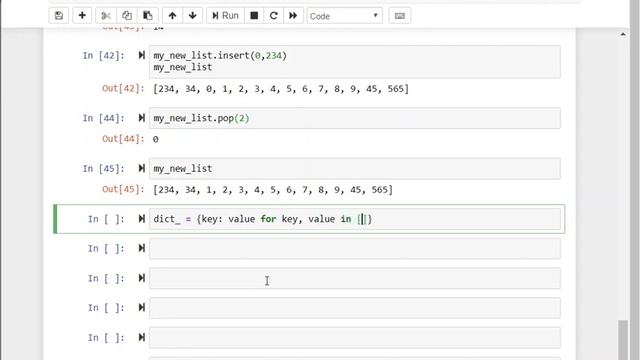Click into my_new_list.pop(2) code cell
The height and width of the screenshot is (360, 640).
pos(355,118)
